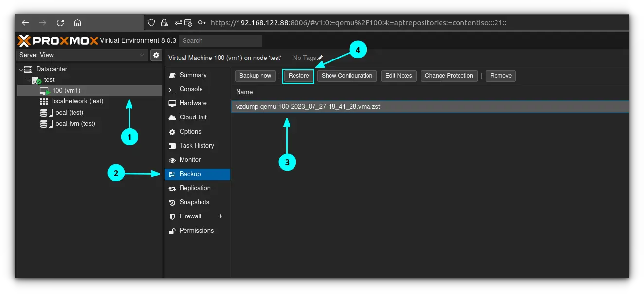Click the Proxmox logo
Screen dimensions: 644x294
coord(58,40)
